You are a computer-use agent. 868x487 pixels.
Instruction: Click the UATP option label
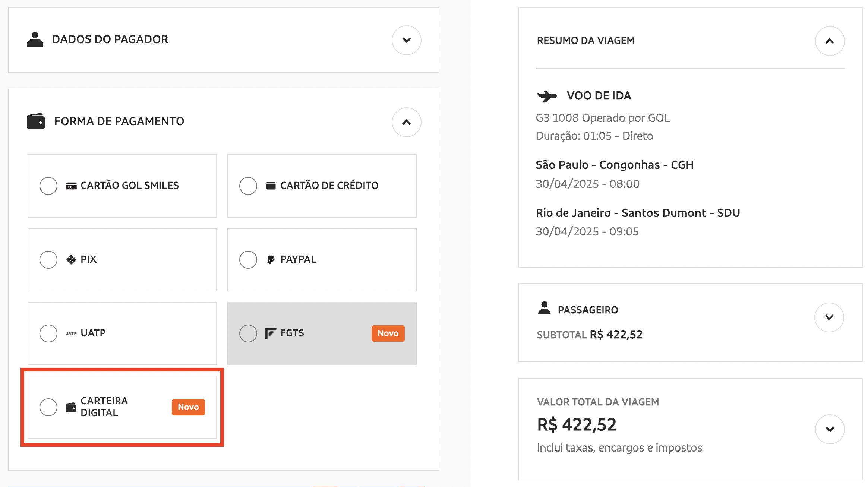[93, 333]
